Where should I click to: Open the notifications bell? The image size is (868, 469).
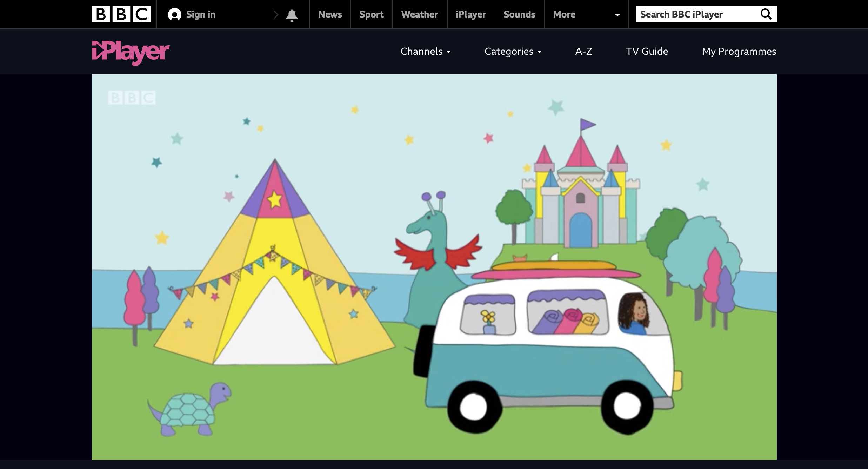(292, 15)
